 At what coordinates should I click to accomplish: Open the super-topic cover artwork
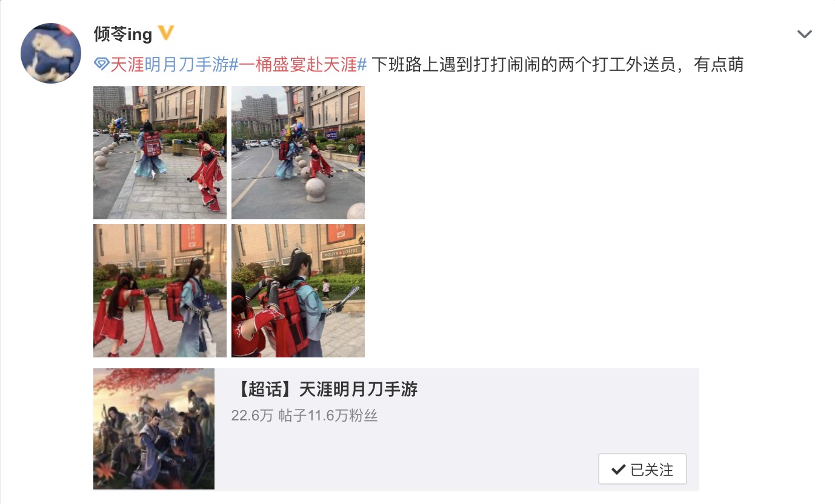(154, 429)
